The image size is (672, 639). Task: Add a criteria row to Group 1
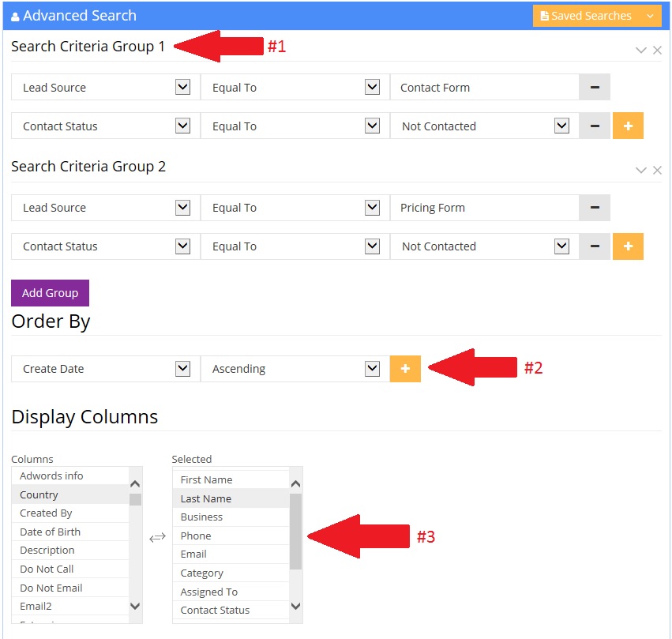tap(628, 126)
